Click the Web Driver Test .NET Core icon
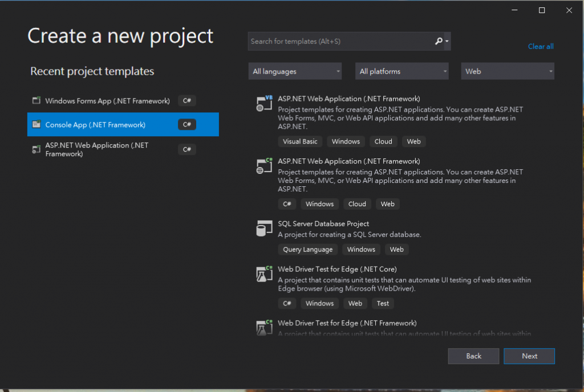The image size is (584, 392). (265, 274)
